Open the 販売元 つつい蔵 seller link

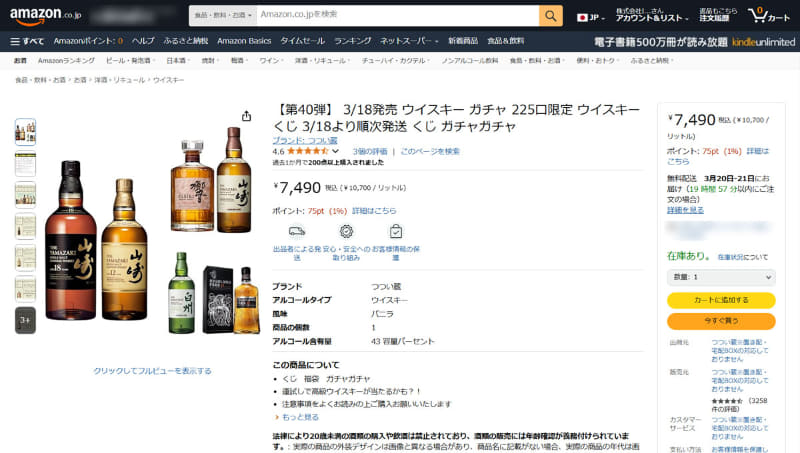point(740,381)
